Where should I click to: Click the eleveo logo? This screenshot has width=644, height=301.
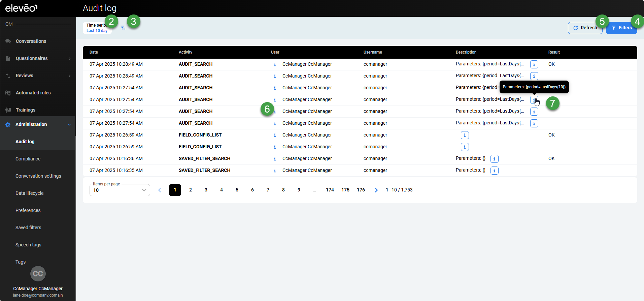(x=21, y=8)
